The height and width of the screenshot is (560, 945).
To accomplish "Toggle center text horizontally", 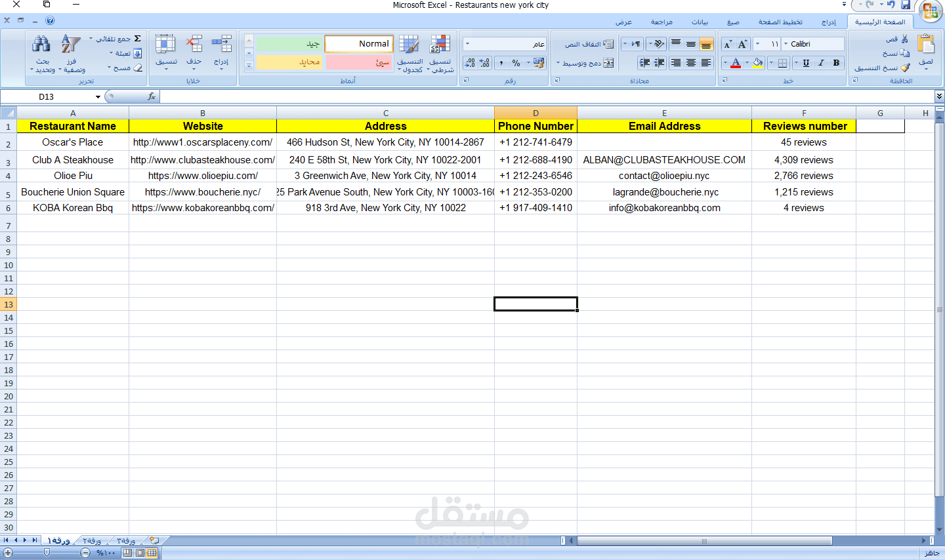I will coord(691,63).
